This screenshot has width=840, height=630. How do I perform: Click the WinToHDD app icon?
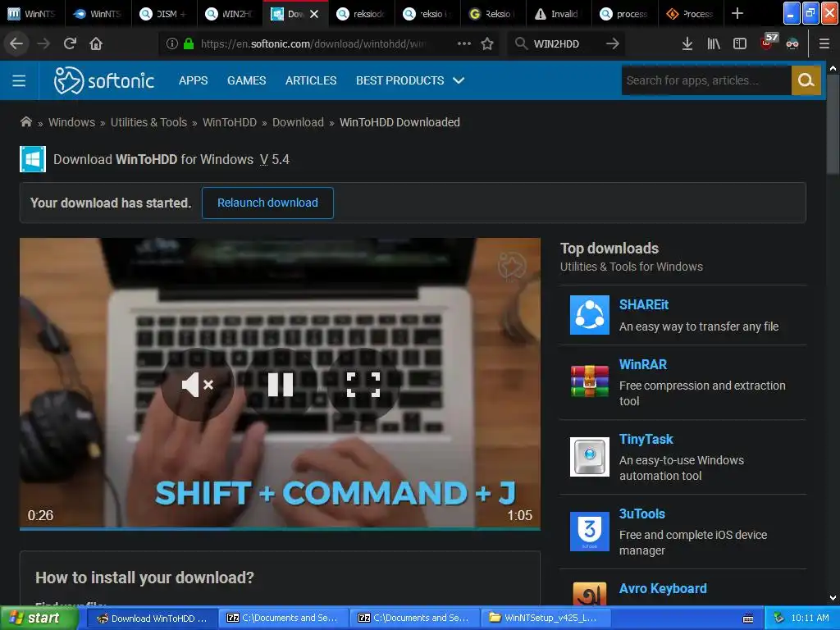[x=33, y=159]
